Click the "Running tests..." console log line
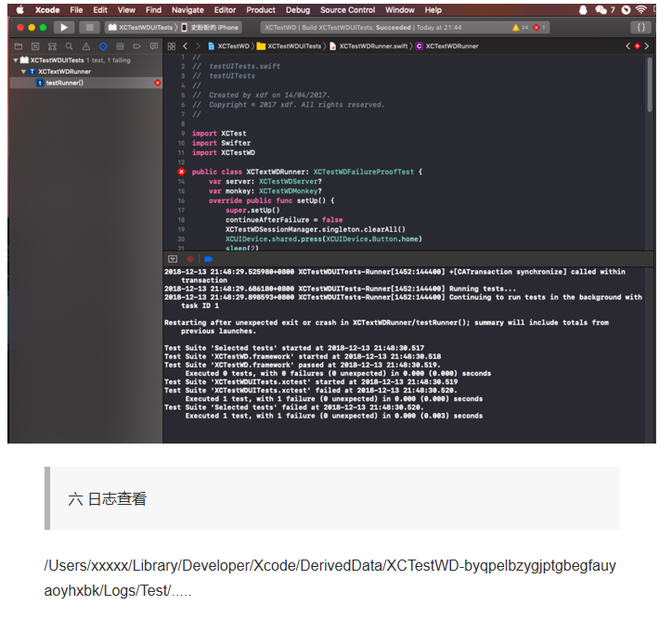The width and height of the screenshot is (672, 618). pos(341,289)
